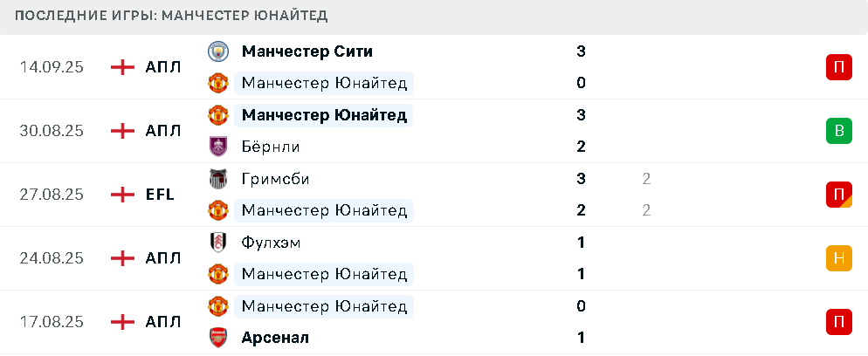This screenshot has height=356, width=868.
Task: Click England flag icon beside EFL
Action: [x=123, y=195]
